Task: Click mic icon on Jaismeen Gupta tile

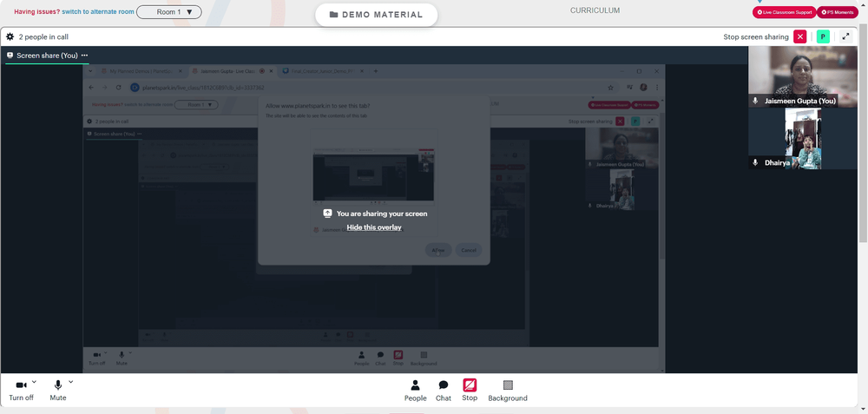Action: point(755,101)
